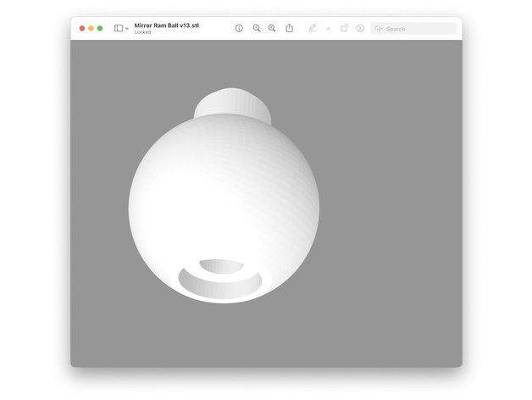Image resolution: width=532 pixels, height=400 pixels.
Task: Minimize the window with yellow button
Action: [x=91, y=29]
